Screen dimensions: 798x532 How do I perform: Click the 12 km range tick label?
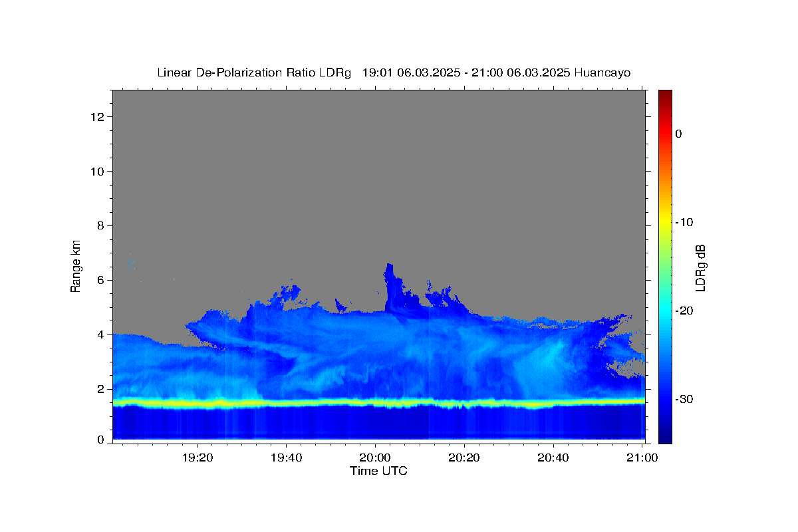click(x=98, y=117)
